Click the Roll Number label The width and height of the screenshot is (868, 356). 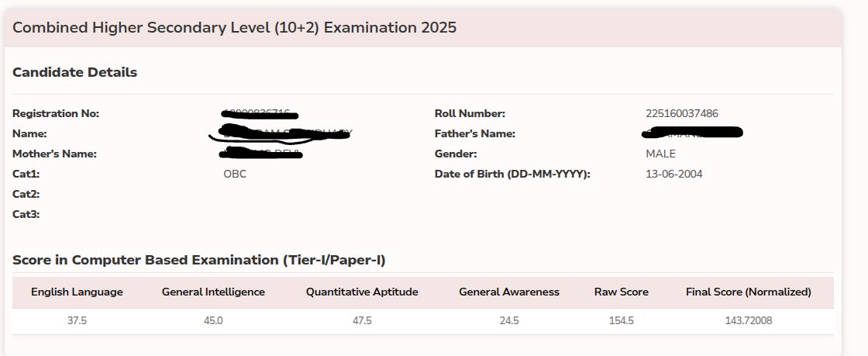470,114
